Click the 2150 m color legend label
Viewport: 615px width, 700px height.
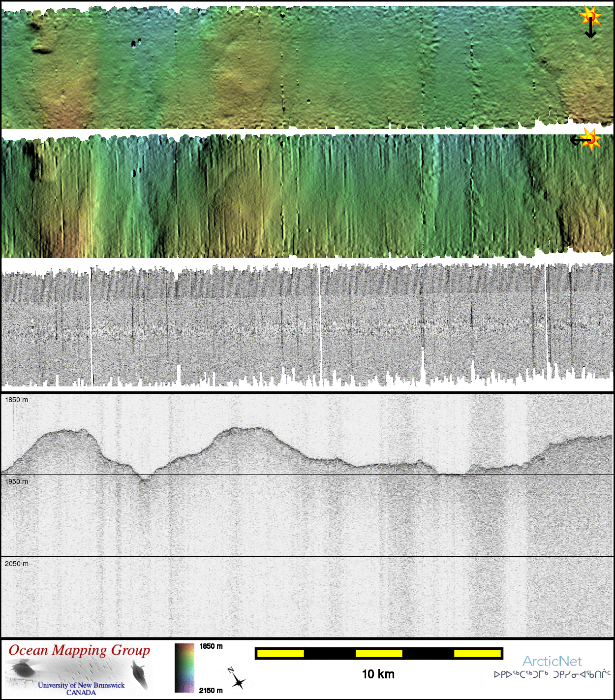pyautogui.click(x=211, y=690)
